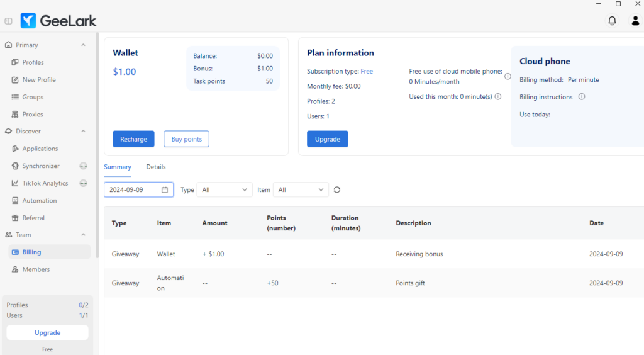Viewport: 644px width, 355px height.
Task: Collapse the Discover section chevron
Action: coord(84,131)
